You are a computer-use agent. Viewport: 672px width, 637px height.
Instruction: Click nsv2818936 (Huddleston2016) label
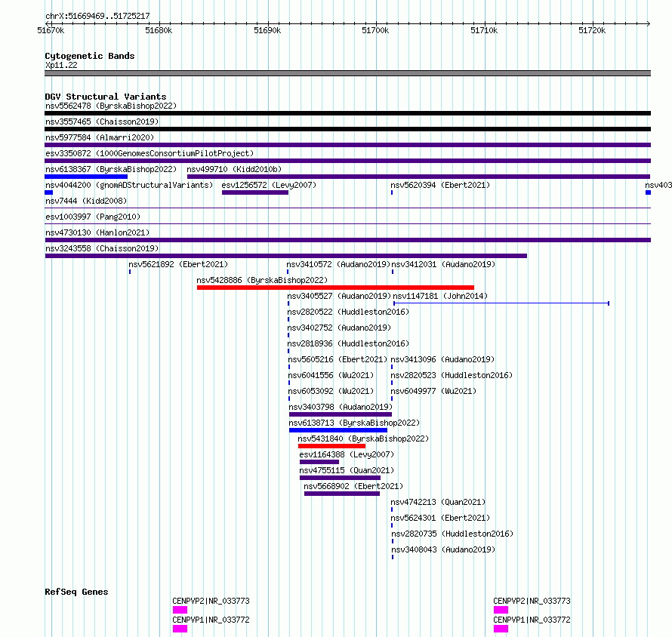pyautogui.click(x=348, y=343)
